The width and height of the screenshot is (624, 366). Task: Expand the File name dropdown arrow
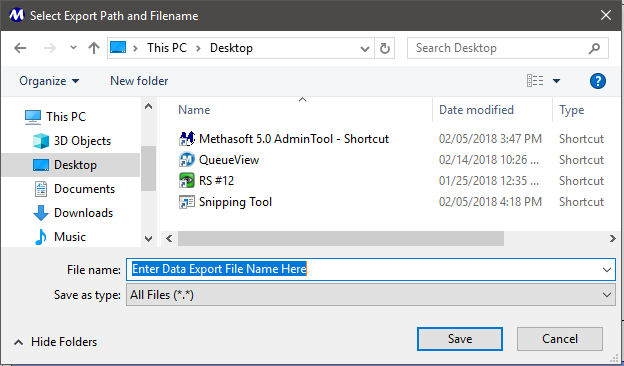coord(607,270)
